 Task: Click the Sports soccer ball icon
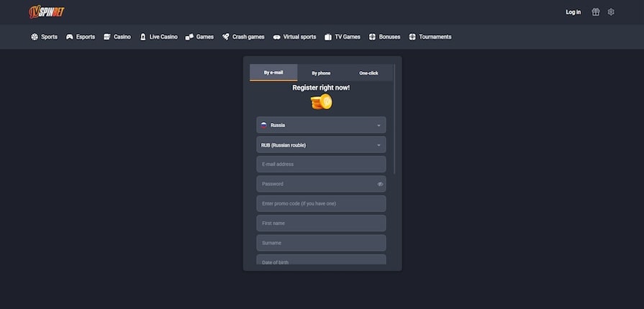[x=35, y=37]
